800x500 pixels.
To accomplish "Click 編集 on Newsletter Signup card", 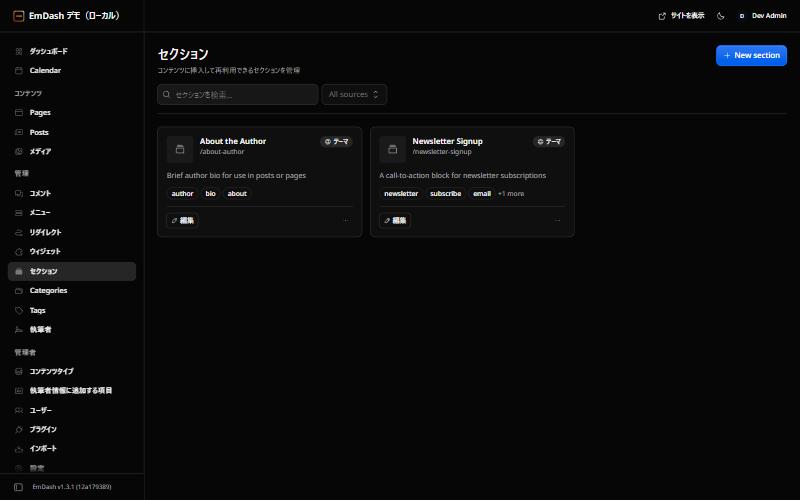I will [x=395, y=220].
